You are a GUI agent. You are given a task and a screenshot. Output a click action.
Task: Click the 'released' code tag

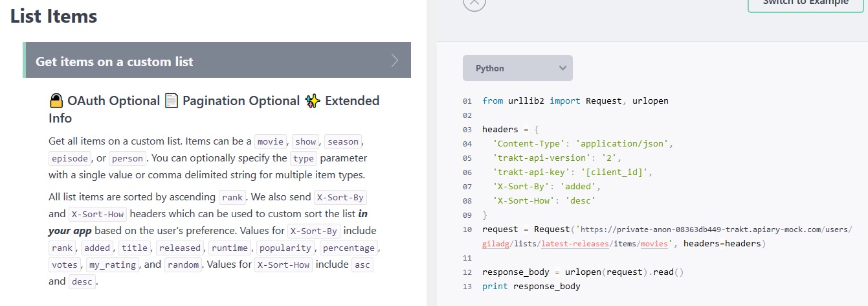pos(180,248)
